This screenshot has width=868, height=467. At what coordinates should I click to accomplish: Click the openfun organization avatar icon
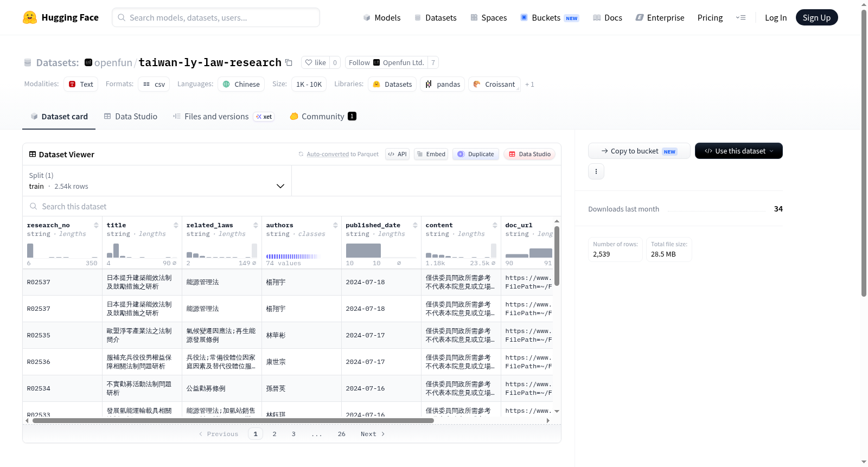pos(88,62)
